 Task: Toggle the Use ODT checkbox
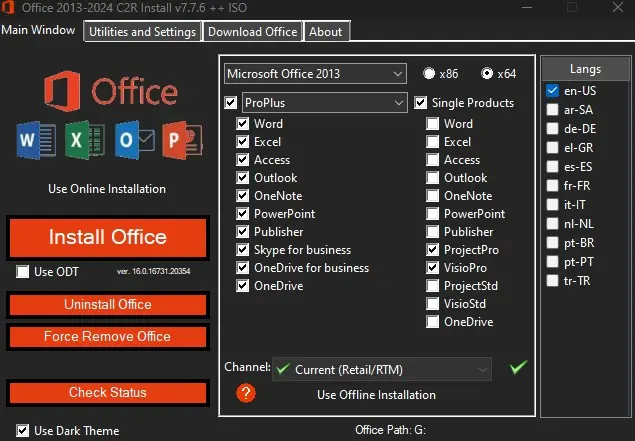(x=23, y=271)
